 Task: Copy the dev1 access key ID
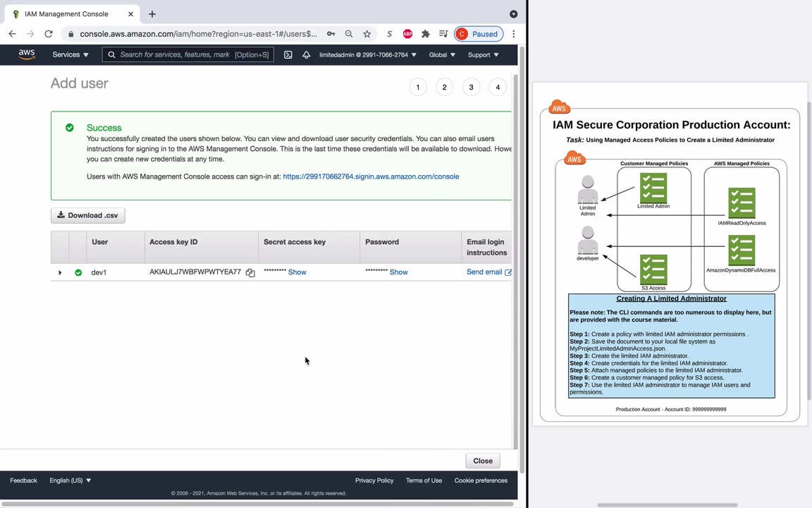(x=250, y=272)
